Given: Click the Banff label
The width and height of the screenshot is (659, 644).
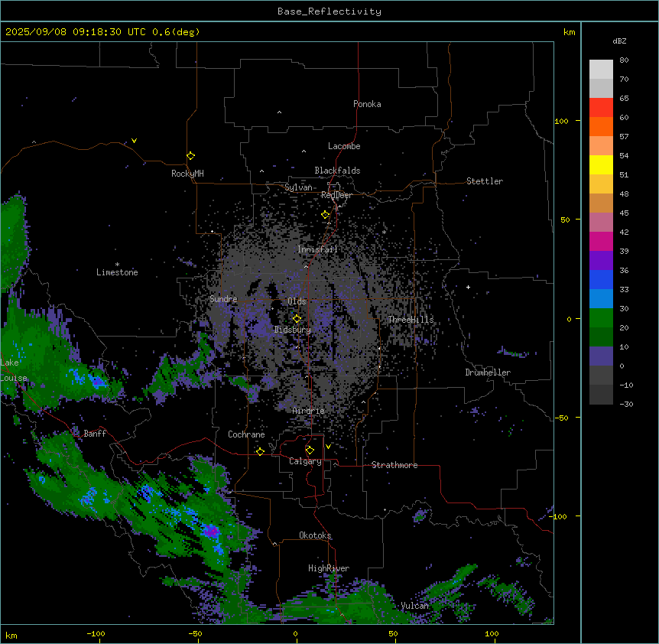Looking at the screenshot, I should (95, 434).
